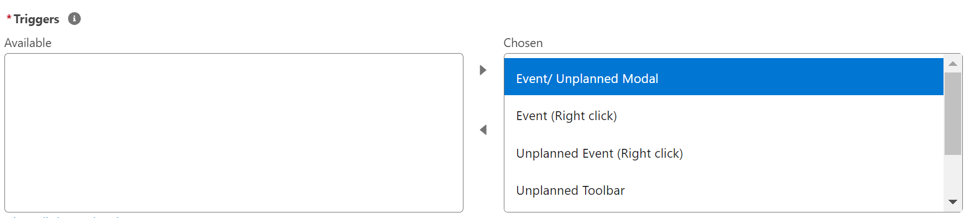Click the Triggers info icon
The height and width of the screenshot is (218, 980).
pyautogui.click(x=74, y=19)
